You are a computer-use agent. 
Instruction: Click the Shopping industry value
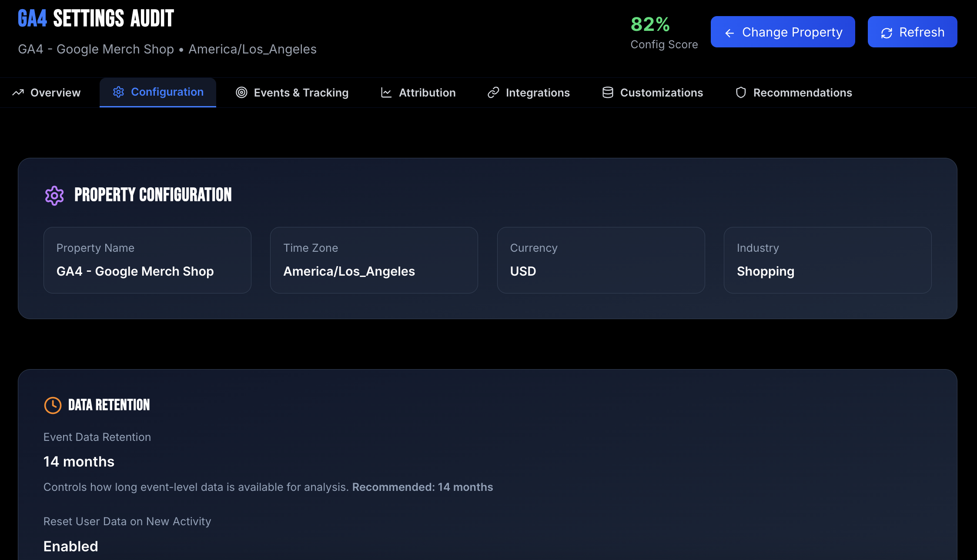click(766, 272)
